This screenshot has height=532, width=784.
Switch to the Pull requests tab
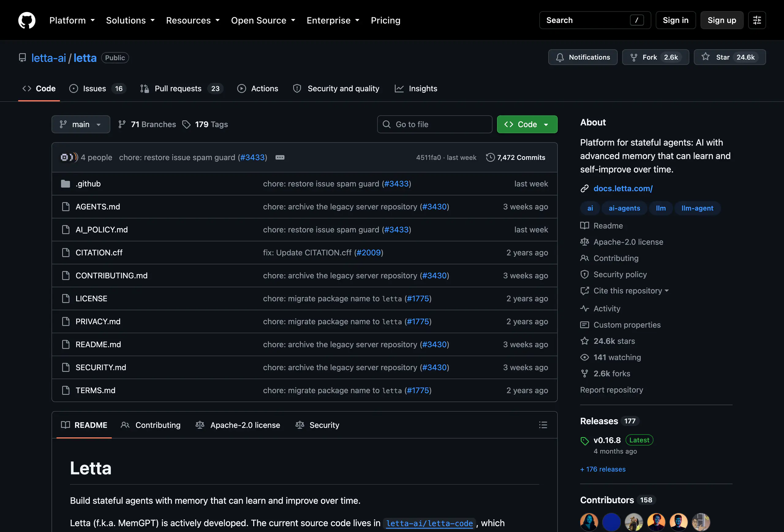[182, 89]
